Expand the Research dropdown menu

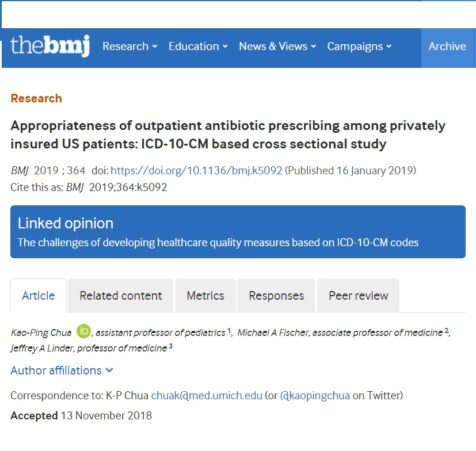(130, 47)
